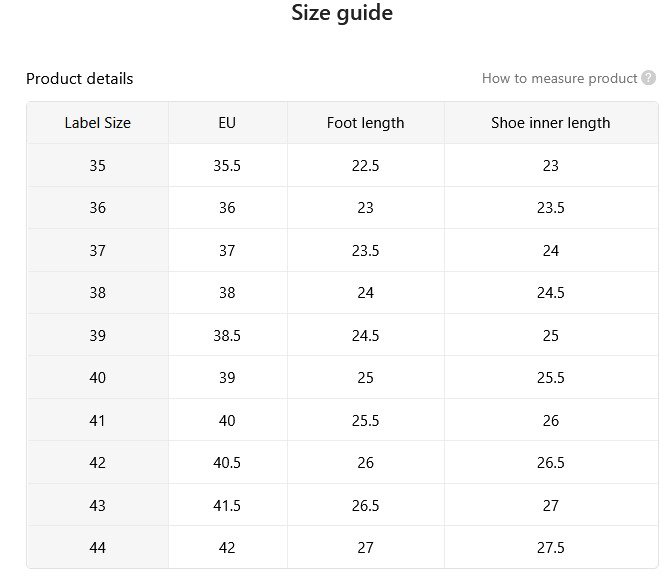
Task: Select the Foot length column header
Action: (366, 123)
